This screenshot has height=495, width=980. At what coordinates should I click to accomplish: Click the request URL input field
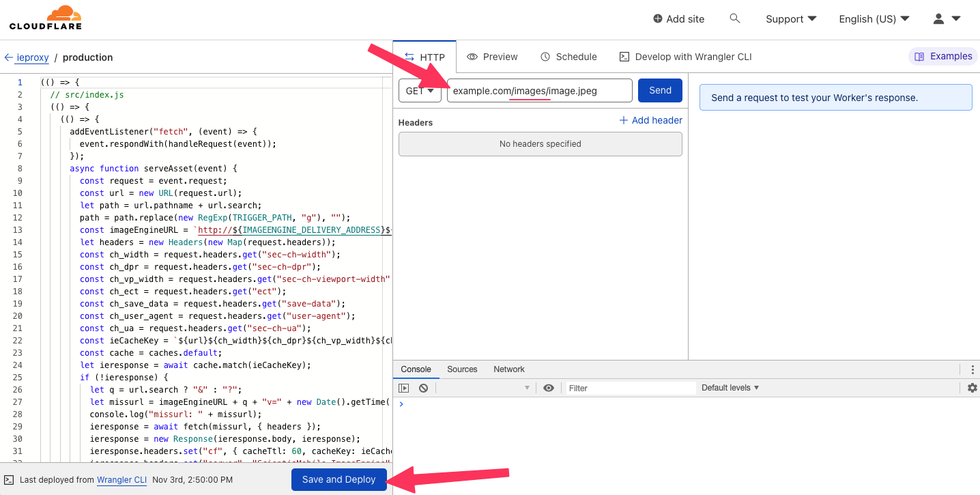pos(539,90)
